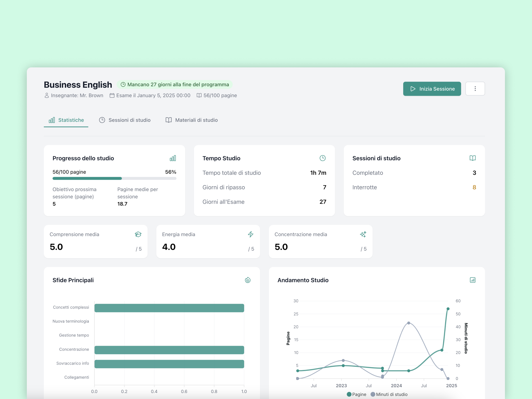The width and height of the screenshot is (532, 399).
Task: Click the highest Pagine data point on chart
Action: point(448,309)
